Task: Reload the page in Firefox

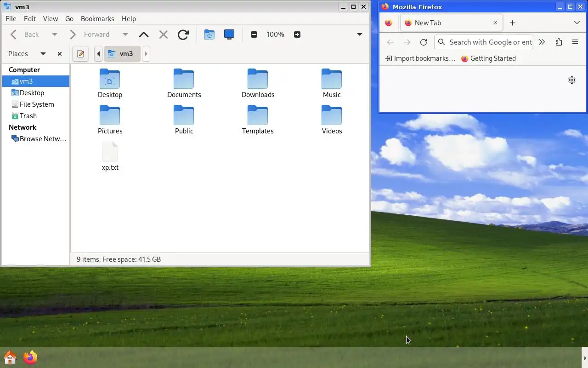Action: (x=424, y=42)
